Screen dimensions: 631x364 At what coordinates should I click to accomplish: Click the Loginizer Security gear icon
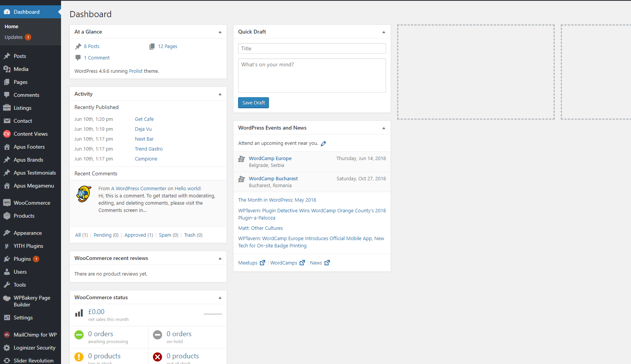pos(7,348)
